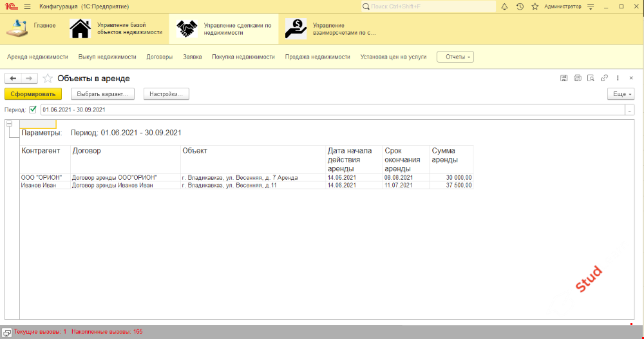644x339 pixels.
Task: Open the notifications bell icon
Action: click(504, 6)
